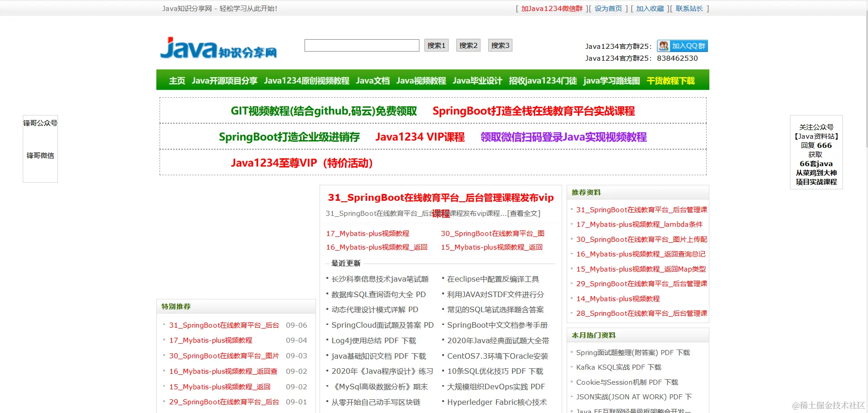Open SpringBoot打造全栈在线教育平台实战课程 link
Viewport: 868px width, 413px height.
[533, 111]
